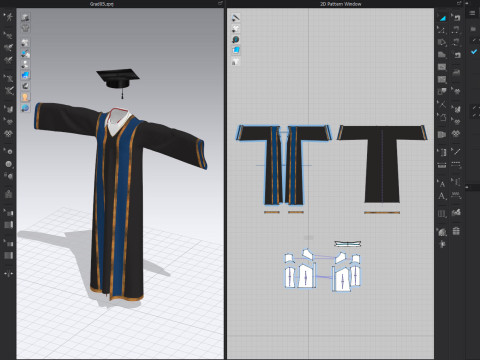Toggle the top show-garment icon in the 3D view
Image resolution: width=480 pixels, height=360 pixels.
[x=25, y=17]
